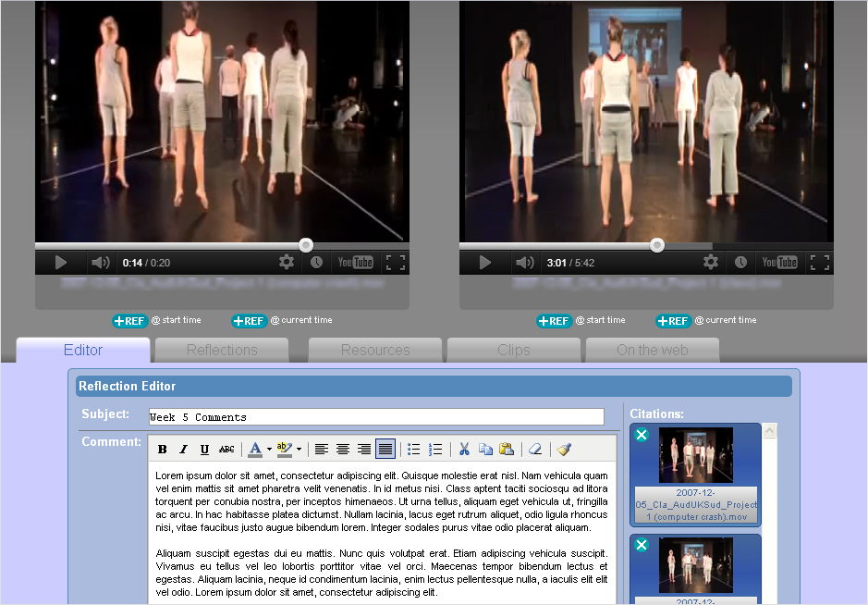The height and width of the screenshot is (605, 868).
Task: Apply strikethrough formatting in the comment editor
Action: point(228,449)
